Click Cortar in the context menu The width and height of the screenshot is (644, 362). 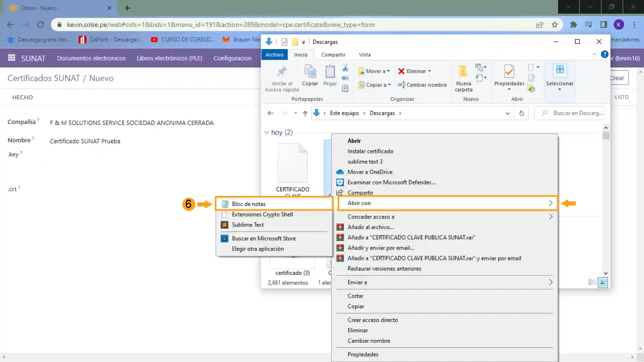355,296
